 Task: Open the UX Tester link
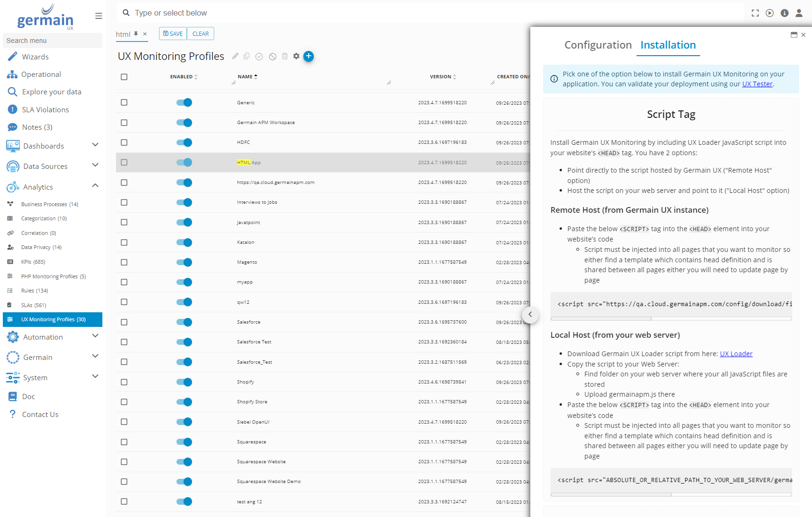pyautogui.click(x=757, y=84)
